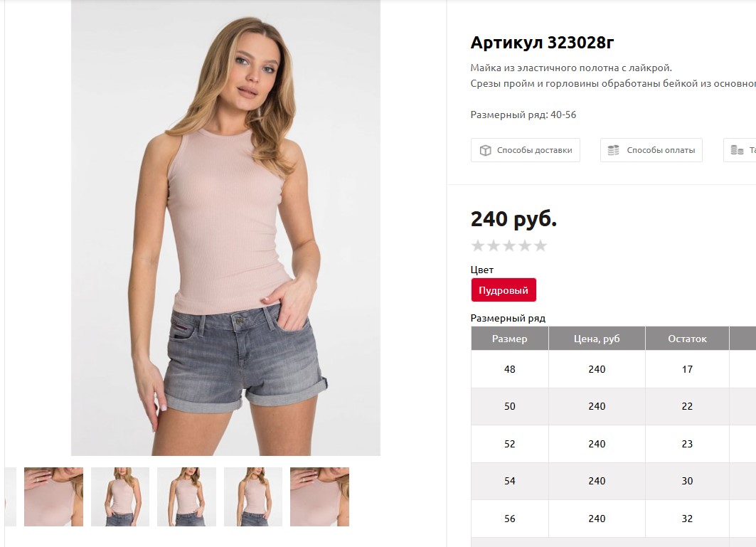Rate the product with the second star
Viewport: 756px width, 547px height.
494,246
